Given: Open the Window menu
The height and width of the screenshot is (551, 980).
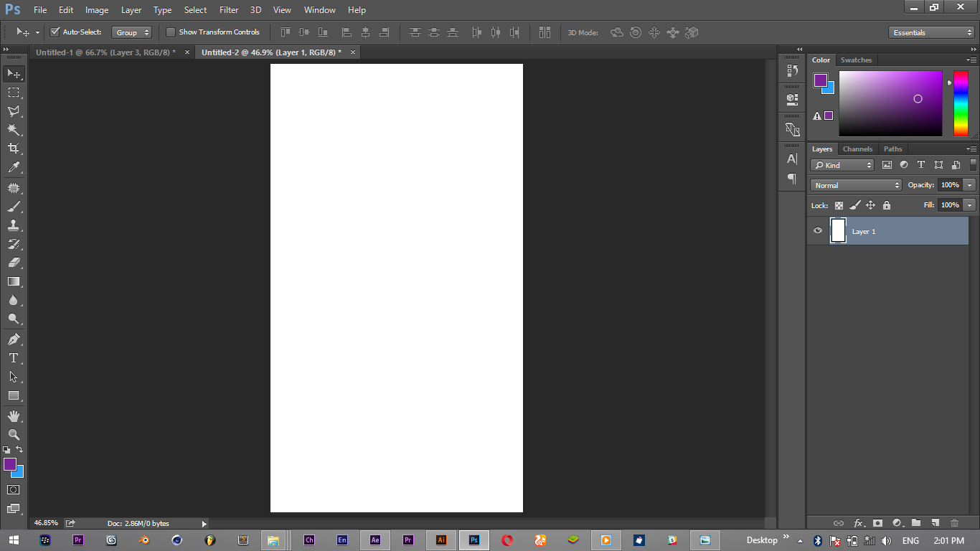Looking at the screenshot, I should [x=319, y=10].
